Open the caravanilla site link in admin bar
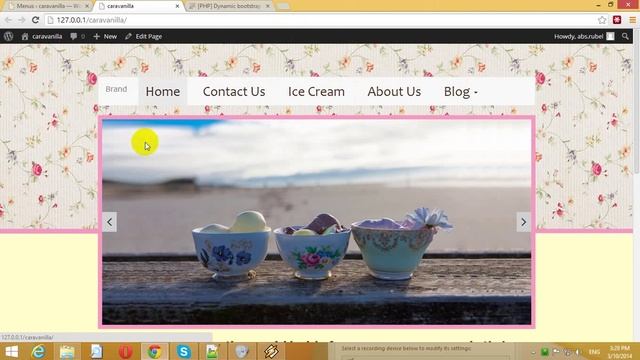This screenshot has height=360, width=640. click(x=42, y=36)
